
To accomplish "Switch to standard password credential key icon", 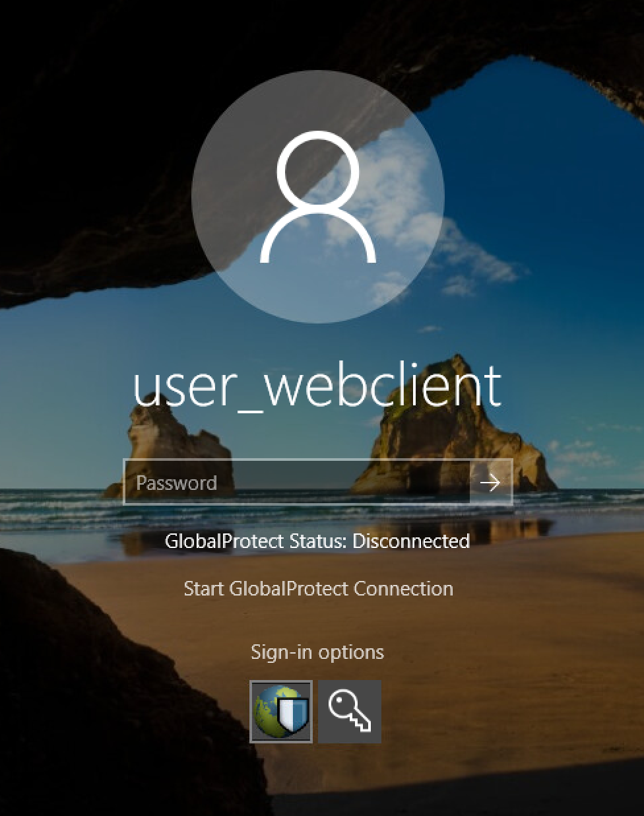I will coord(350,712).
